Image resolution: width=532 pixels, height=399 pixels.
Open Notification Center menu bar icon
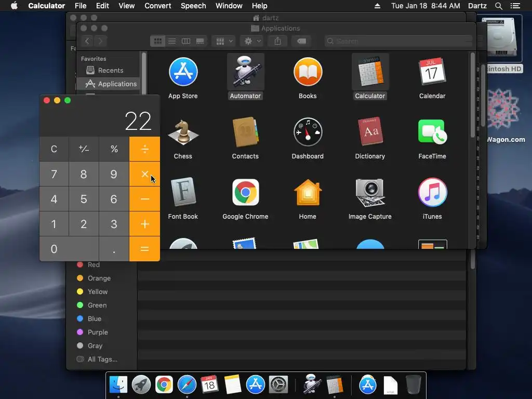click(x=515, y=6)
